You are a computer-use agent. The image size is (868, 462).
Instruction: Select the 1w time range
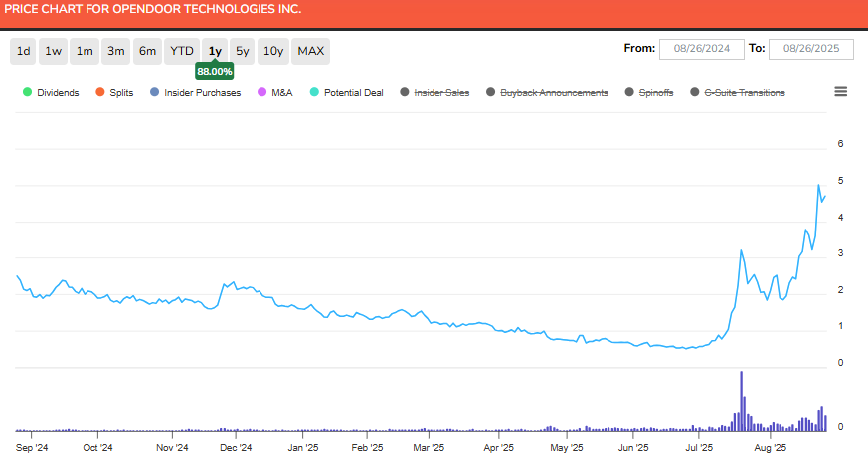coord(53,51)
